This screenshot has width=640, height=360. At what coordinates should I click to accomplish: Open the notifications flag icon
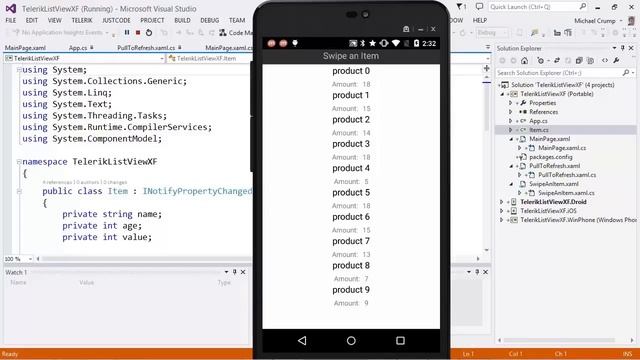[x=461, y=7]
